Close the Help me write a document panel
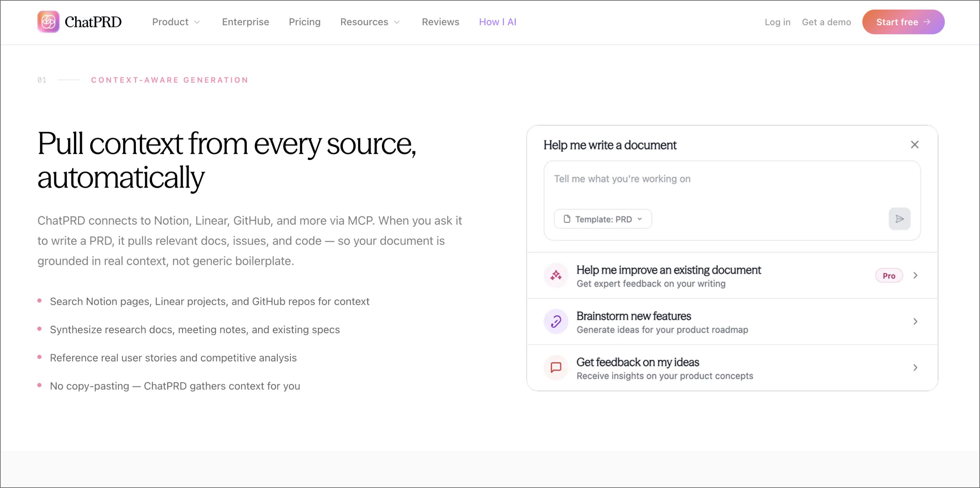Viewport: 980px width, 488px height. pyautogui.click(x=915, y=145)
